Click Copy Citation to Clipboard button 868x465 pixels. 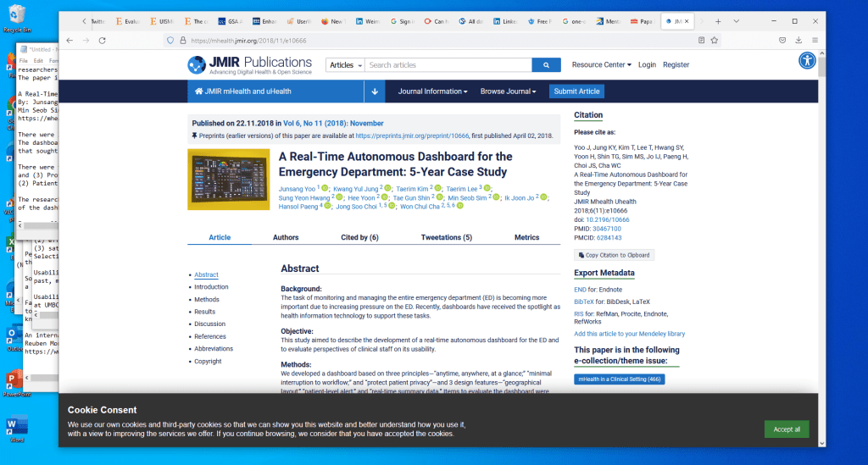pos(613,255)
